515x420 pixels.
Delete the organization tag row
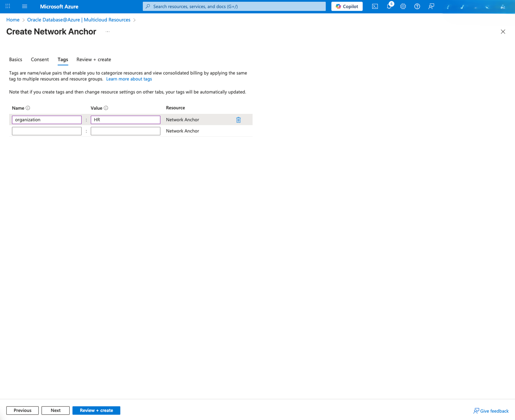pos(238,119)
